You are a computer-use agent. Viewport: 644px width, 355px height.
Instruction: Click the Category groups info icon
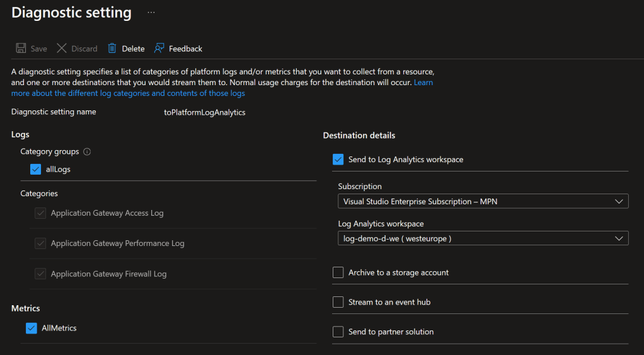88,152
